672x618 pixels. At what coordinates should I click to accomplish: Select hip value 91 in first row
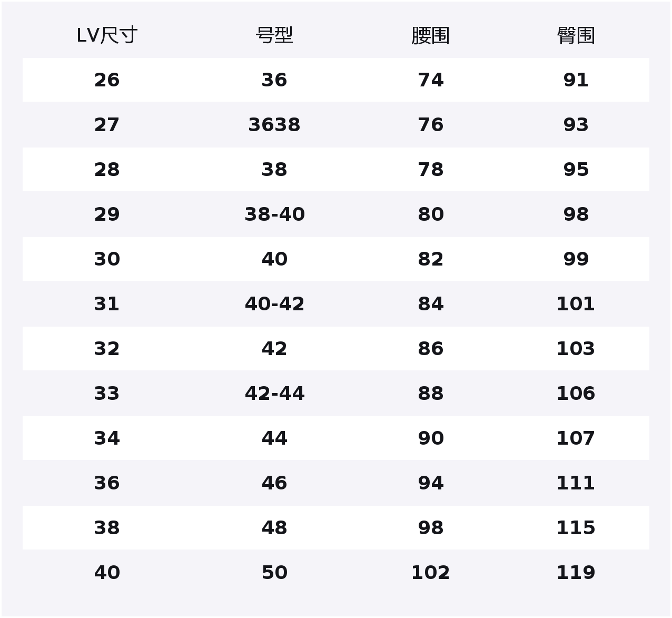(576, 80)
